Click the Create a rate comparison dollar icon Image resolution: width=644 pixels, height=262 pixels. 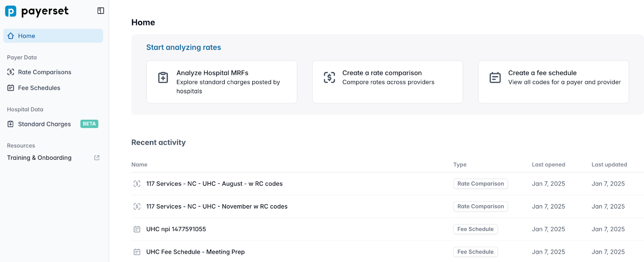click(x=329, y=77)
